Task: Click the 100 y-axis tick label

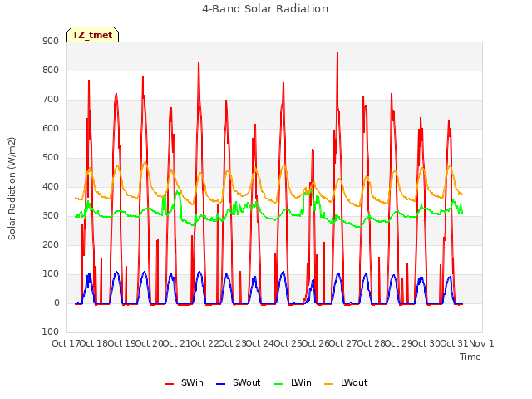Action: click(x=51, y=274)
